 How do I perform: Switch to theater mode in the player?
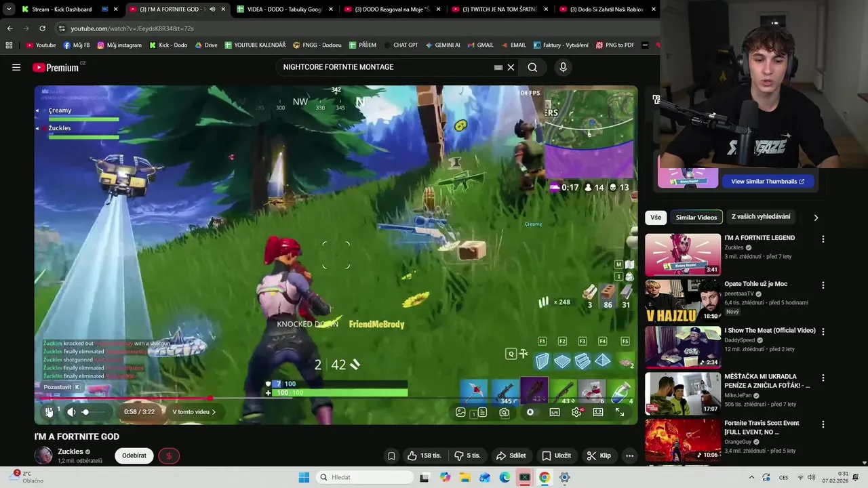coord(598,411)
